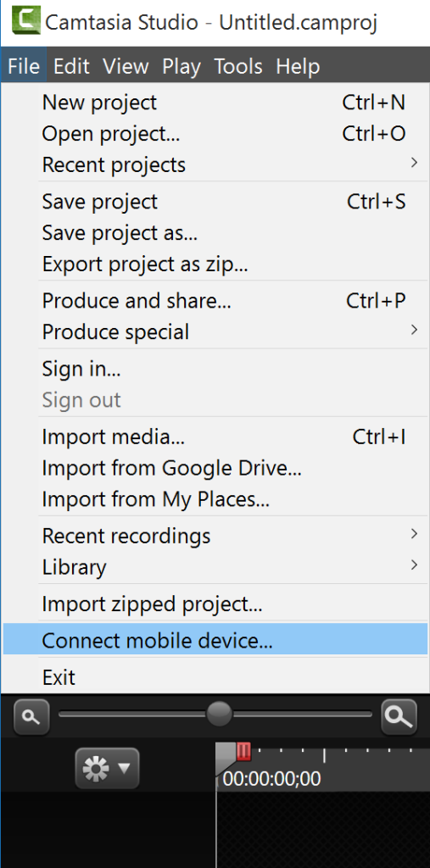430x868 pixels.
Task: Open the Tools menu
Action: [x=238, y=66]
